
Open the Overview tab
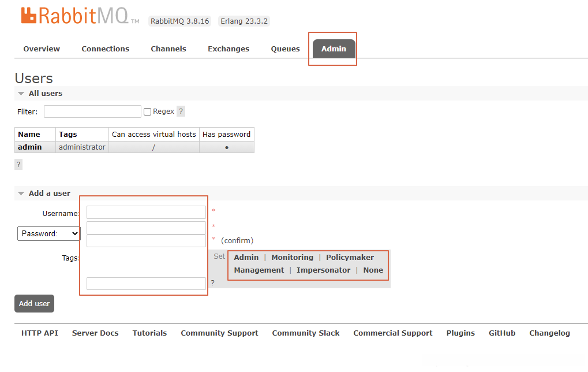42,49
